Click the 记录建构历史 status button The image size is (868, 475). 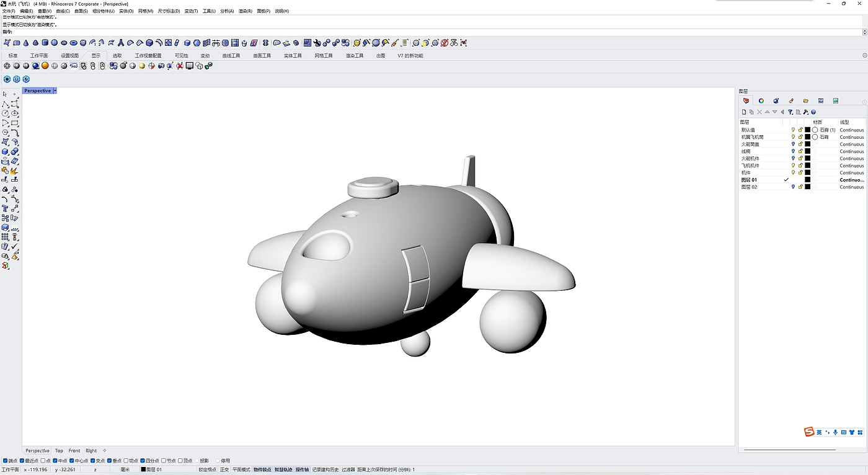pyautogui.click(x=325, y=469)
